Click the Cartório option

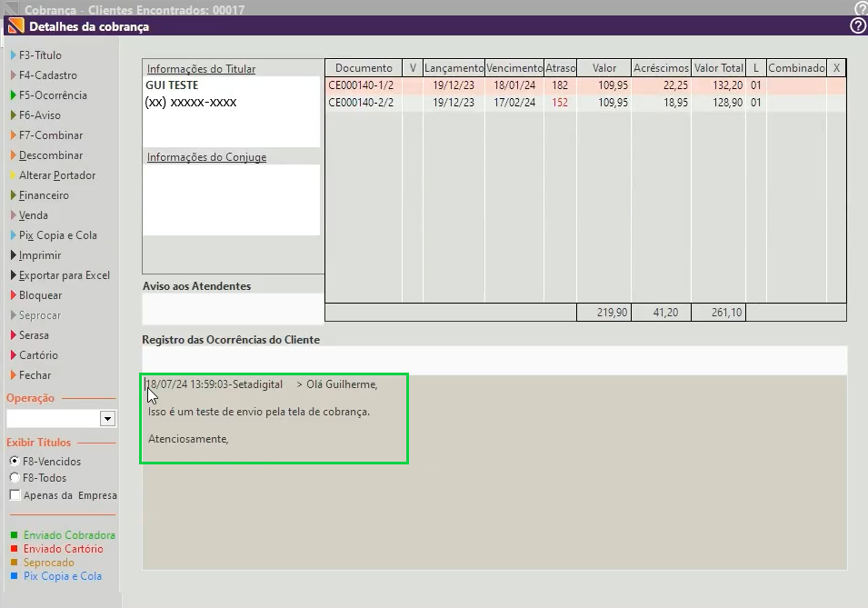[x=38, y=355]
